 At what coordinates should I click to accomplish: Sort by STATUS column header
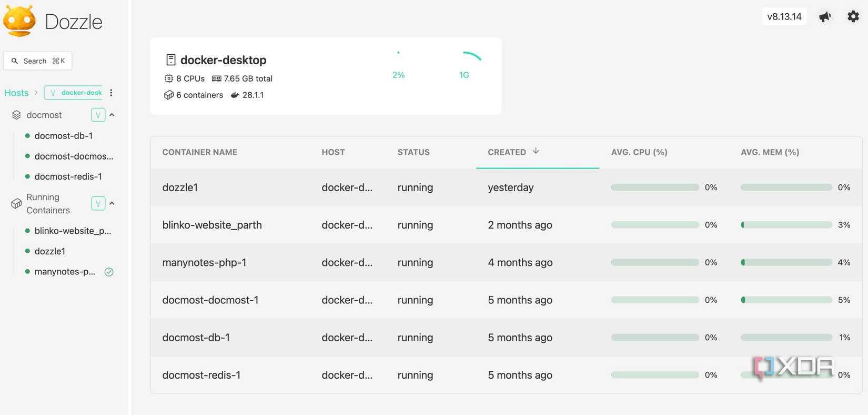pos(413,152)
